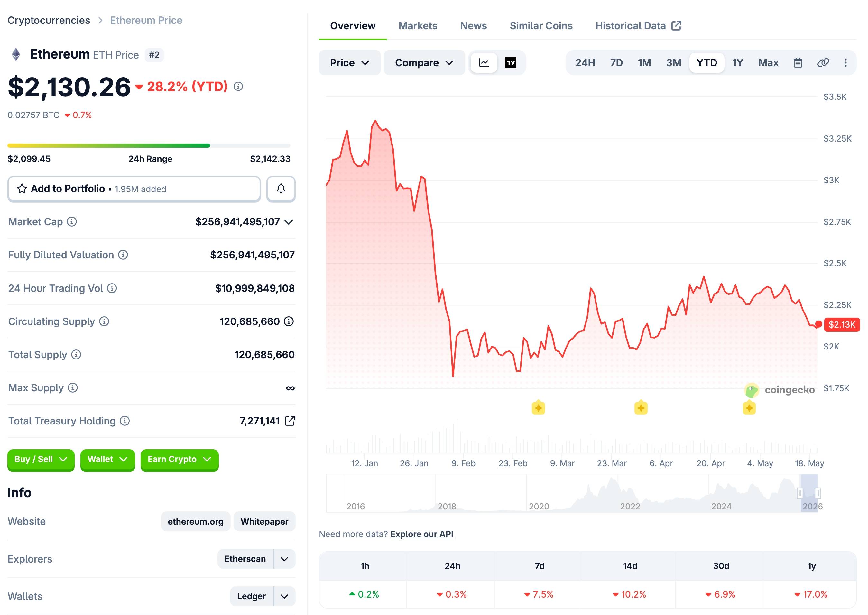
Task: Open Whitepaper link
Action: tap(264, 521)
